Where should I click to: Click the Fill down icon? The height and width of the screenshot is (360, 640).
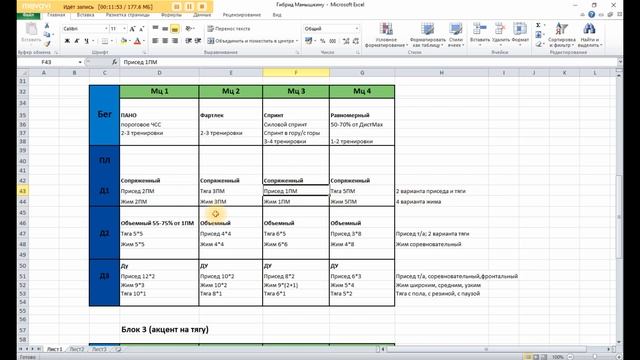tap(538, 35)
